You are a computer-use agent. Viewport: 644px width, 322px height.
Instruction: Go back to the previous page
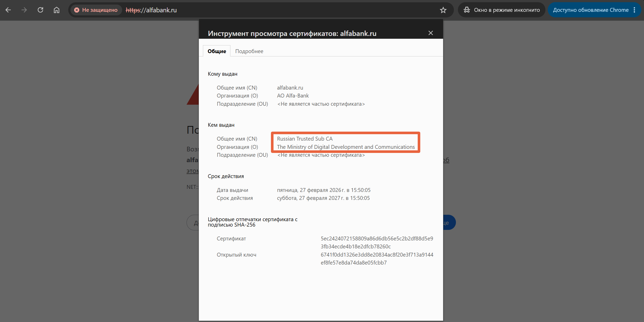[x=8, y=10]
